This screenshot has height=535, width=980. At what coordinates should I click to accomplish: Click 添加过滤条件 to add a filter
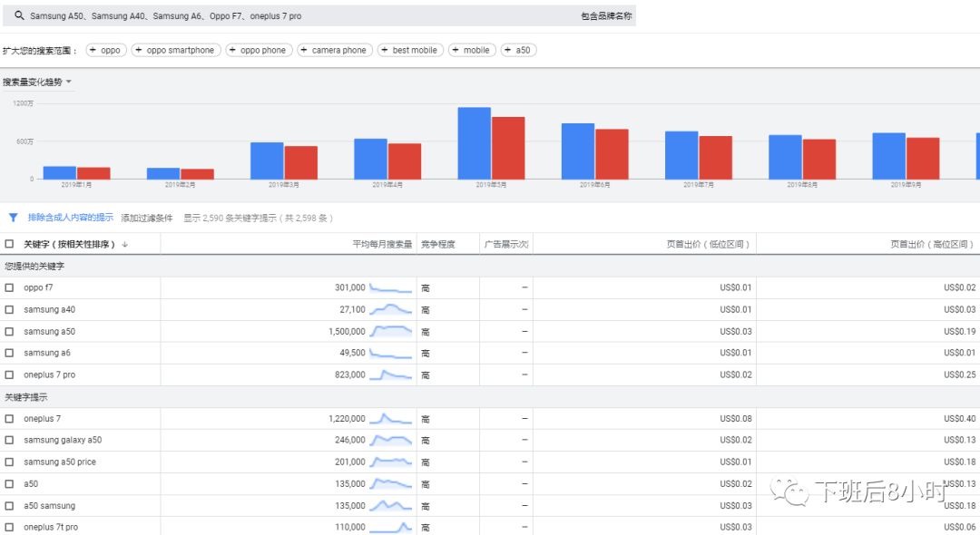coord(147,218)
